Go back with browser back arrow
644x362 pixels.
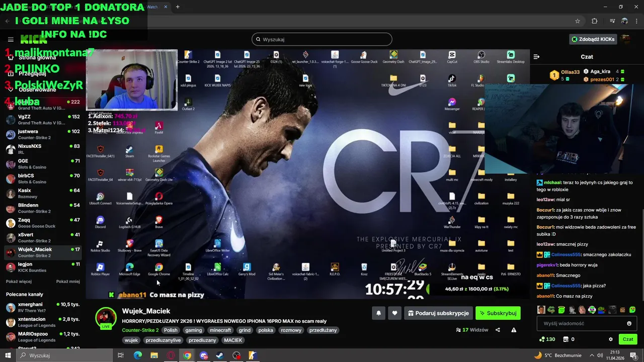click(7, 21)
